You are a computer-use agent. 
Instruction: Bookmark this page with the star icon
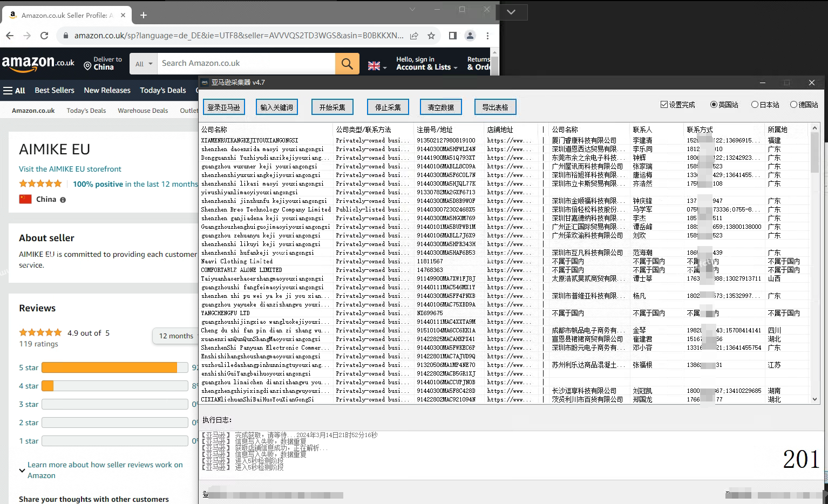coord(431,36)
